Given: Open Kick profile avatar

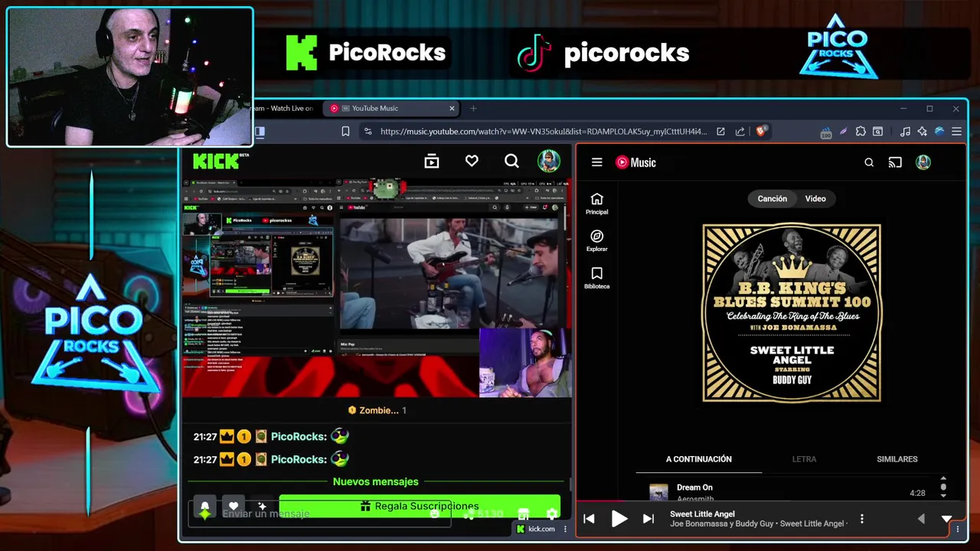Looking at the screenshot, I should [548, 161].
